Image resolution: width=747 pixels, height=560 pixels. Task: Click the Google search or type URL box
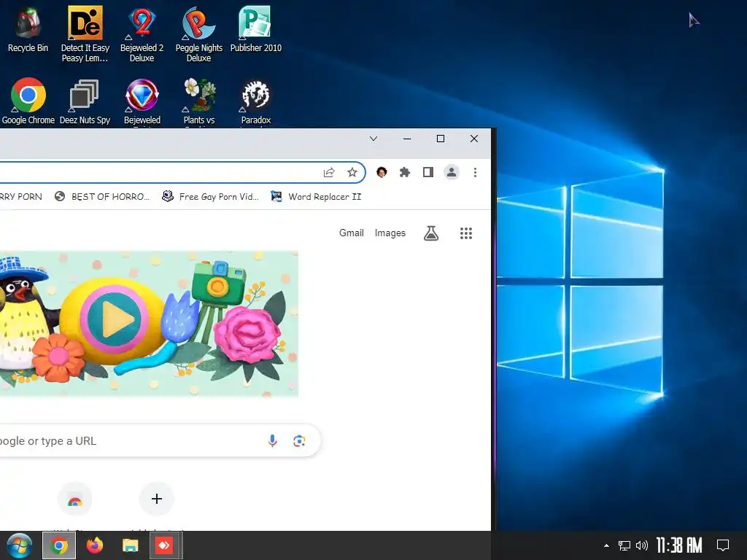pyautogui.click(x=160, y=441)
